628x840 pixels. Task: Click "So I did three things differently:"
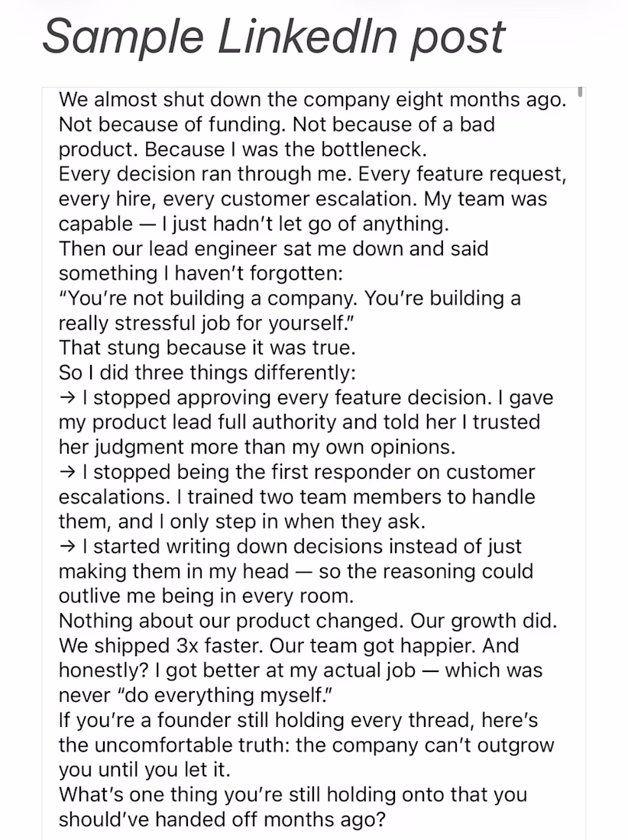pyautogui.click(x=207, y=373)
